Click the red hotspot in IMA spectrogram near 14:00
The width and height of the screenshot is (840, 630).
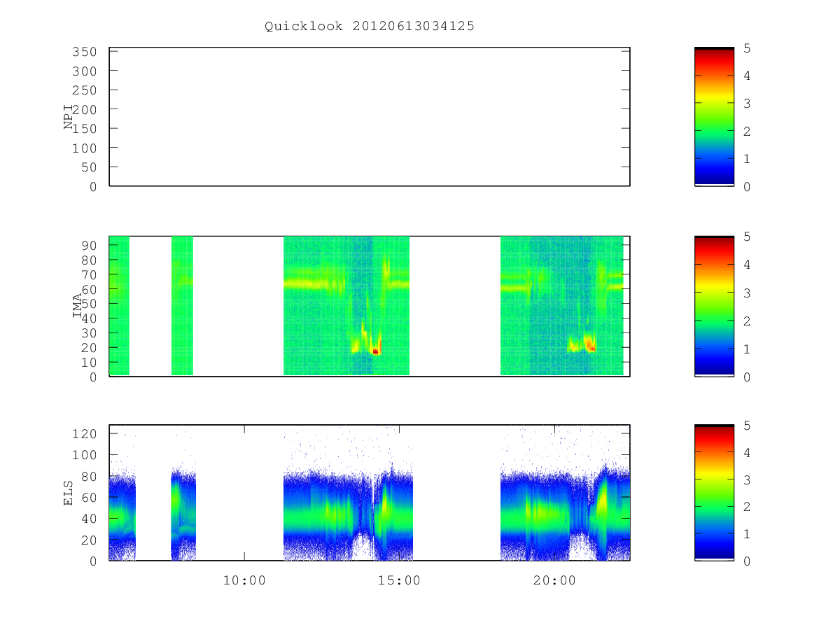(x=375, y=351)
